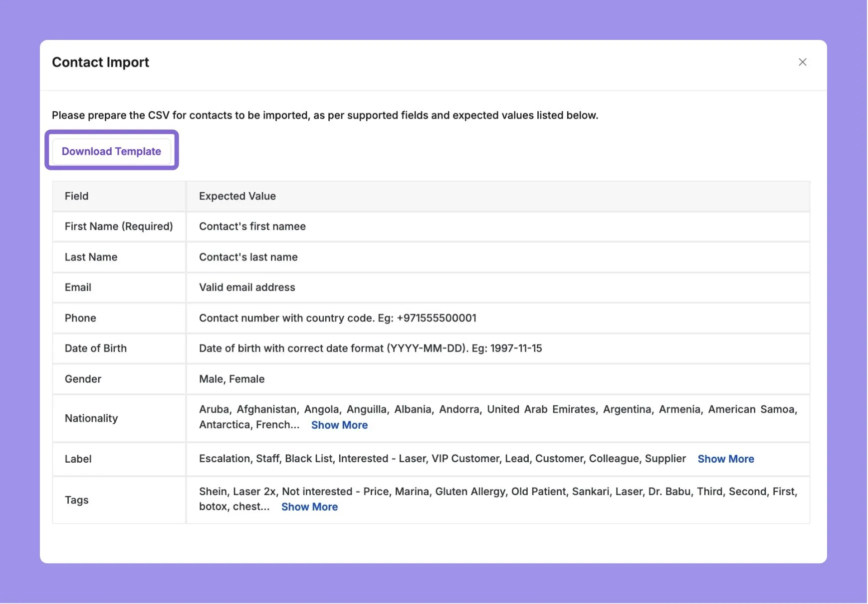Select the 'Nationality' field cell

[x=119, y=418]
